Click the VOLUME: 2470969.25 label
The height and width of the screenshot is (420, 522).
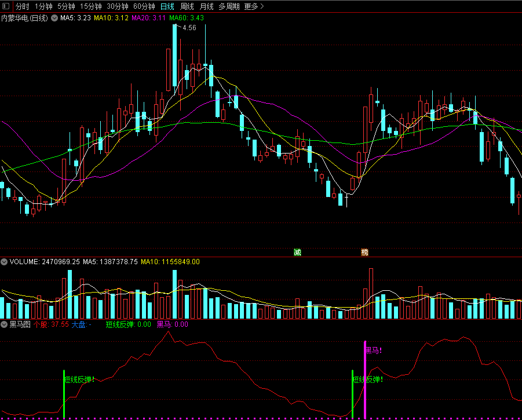45,262
